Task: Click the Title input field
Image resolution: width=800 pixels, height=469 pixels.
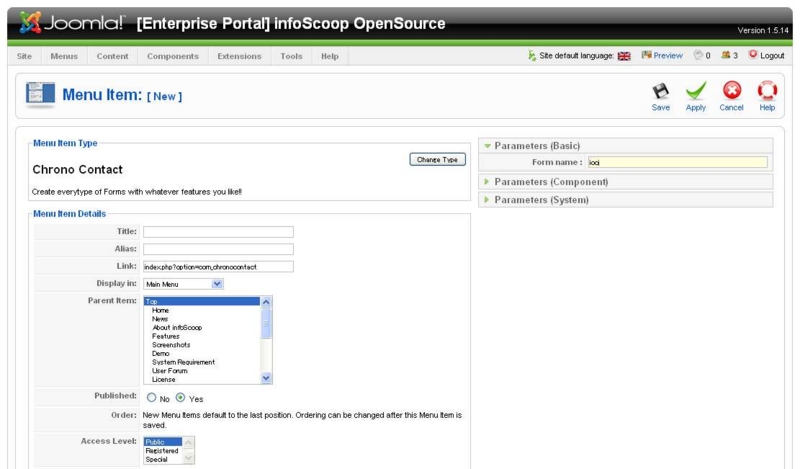Action: 218,232
